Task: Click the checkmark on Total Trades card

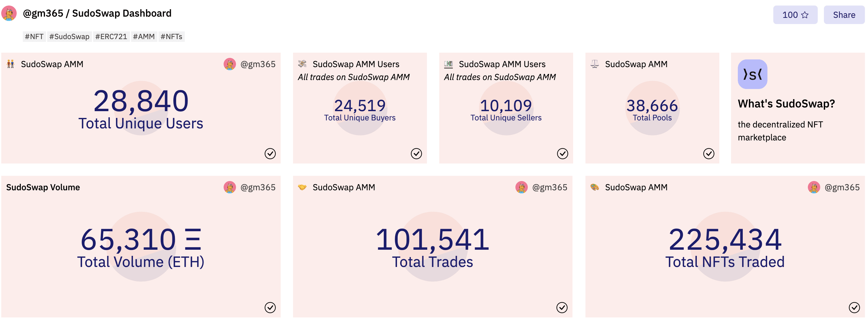Action: click(562, 308)
